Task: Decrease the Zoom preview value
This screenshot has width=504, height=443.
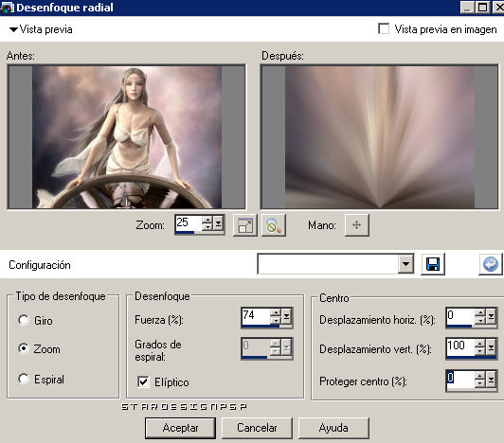Action: [208, 226]
